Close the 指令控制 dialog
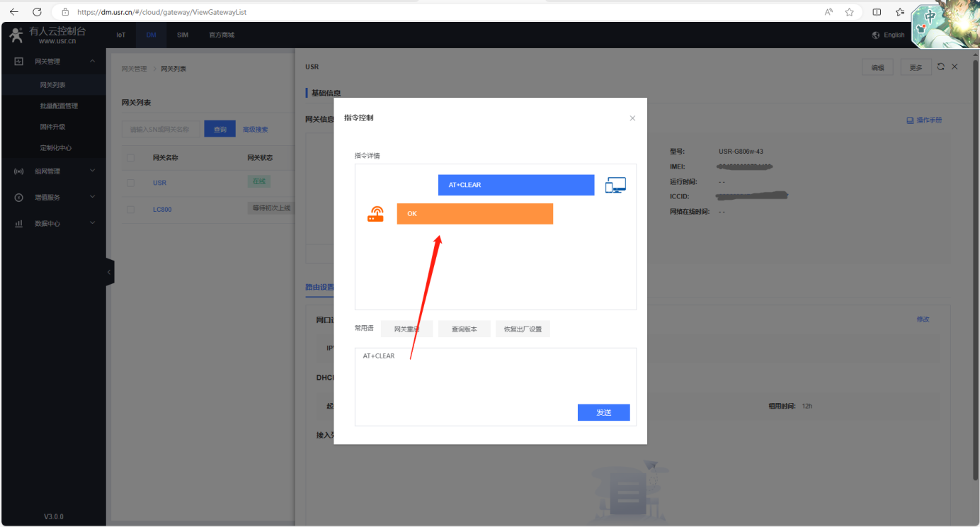The image size is (980, 527). 632,118
